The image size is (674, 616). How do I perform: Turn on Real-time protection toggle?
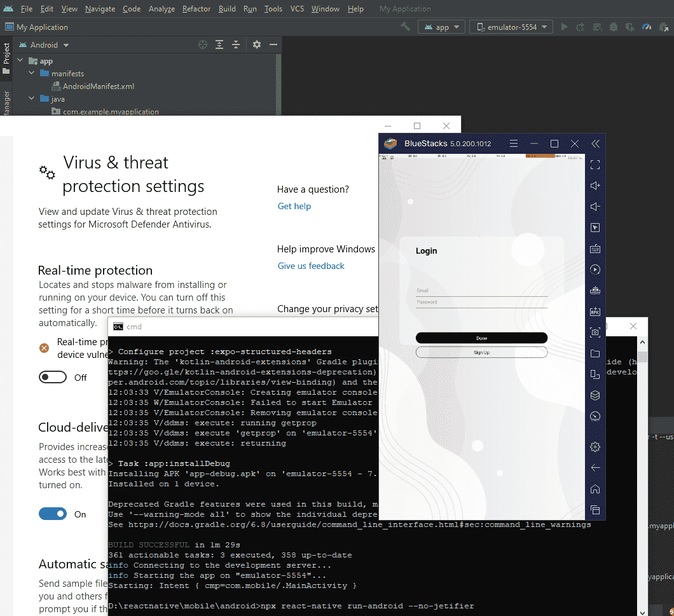click(52, 377)
